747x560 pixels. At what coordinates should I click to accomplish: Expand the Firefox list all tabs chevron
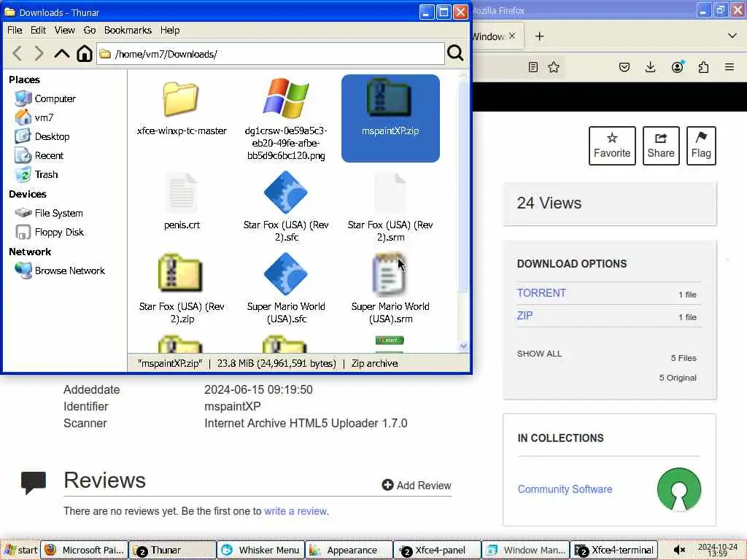tap(732, 36)
